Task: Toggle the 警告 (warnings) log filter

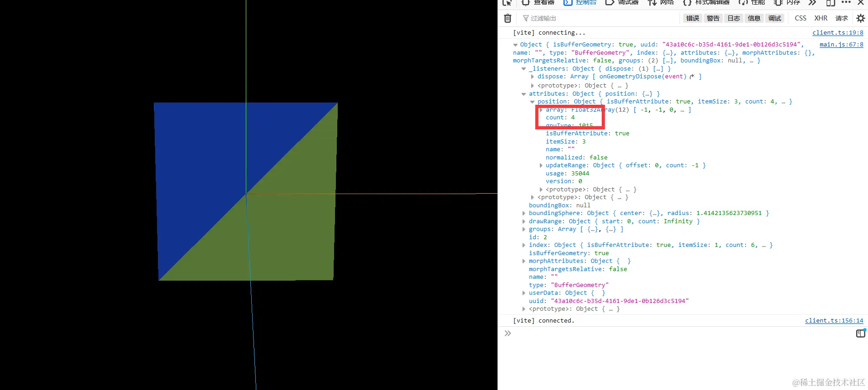Action: click(713, 18)
